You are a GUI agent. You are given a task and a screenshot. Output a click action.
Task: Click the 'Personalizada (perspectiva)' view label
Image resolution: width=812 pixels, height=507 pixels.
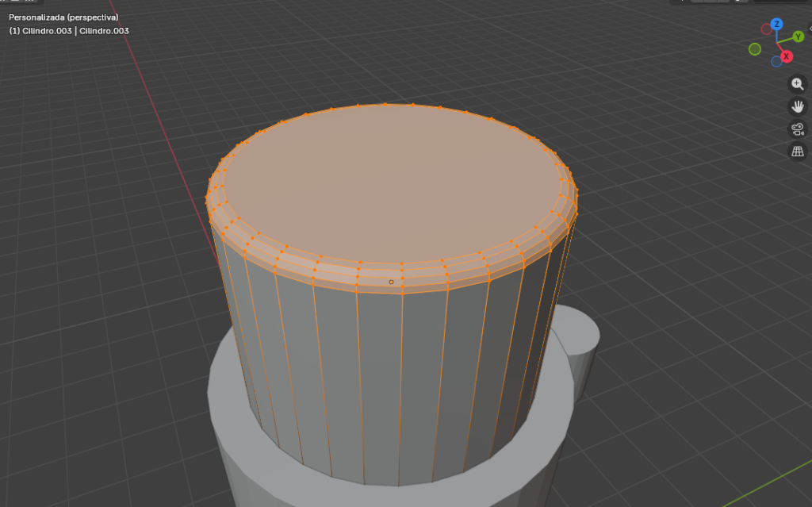tap(63, 17)
